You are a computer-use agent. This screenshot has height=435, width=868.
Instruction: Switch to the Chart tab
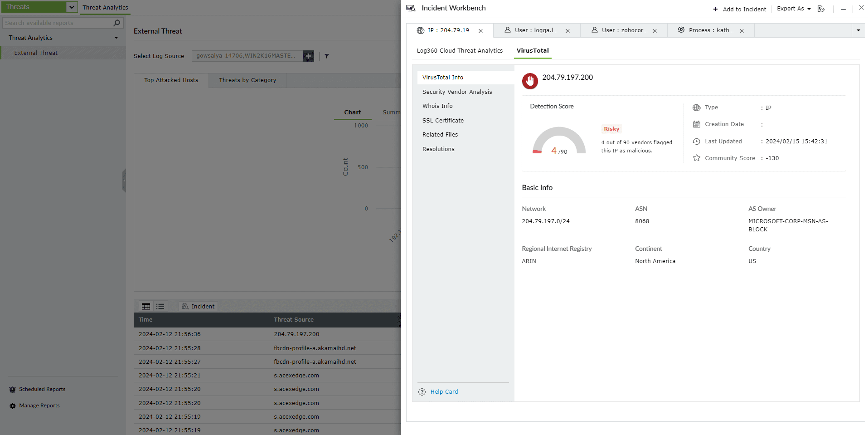(x=353, y=112)
